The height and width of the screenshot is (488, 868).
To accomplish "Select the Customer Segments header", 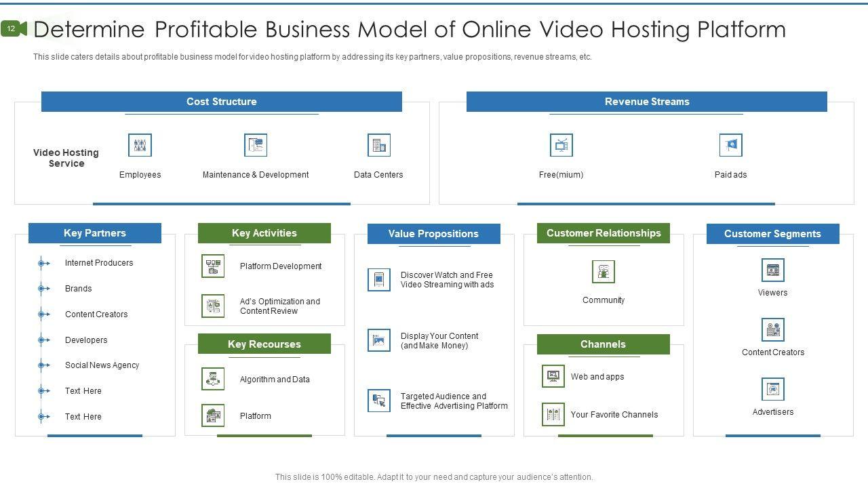I will pos(773,234).
